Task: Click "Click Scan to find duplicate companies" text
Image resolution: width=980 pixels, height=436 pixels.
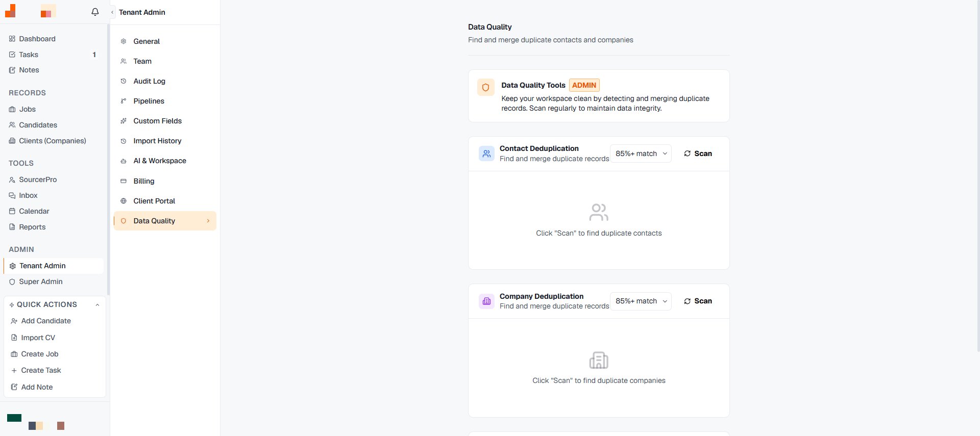Action: tap(599, 380)
